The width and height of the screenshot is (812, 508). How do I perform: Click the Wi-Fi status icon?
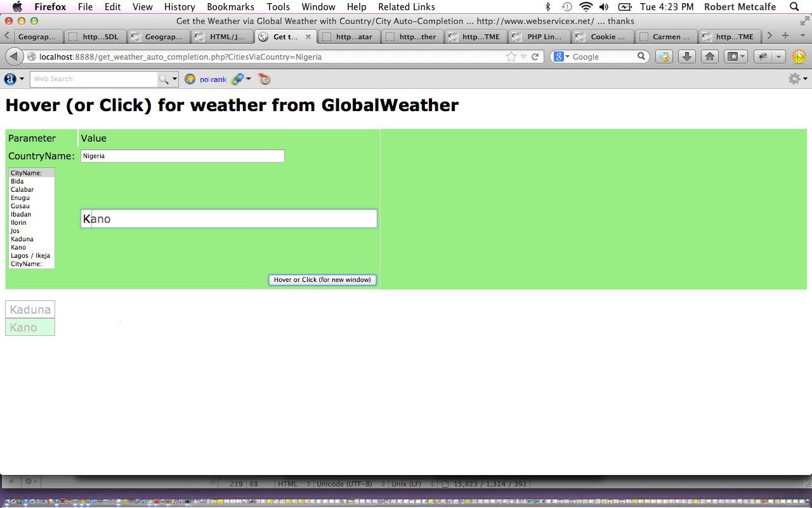tap(586, 7)
